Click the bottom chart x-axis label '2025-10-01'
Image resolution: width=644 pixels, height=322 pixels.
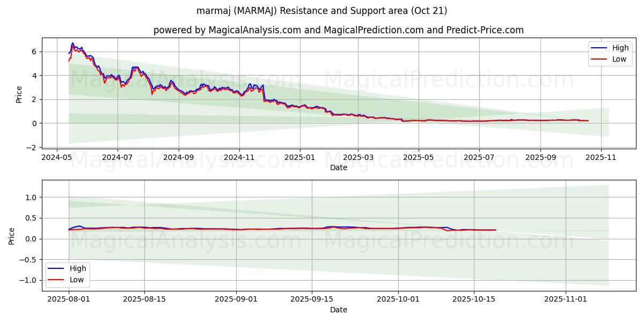(x=398, y=300)
